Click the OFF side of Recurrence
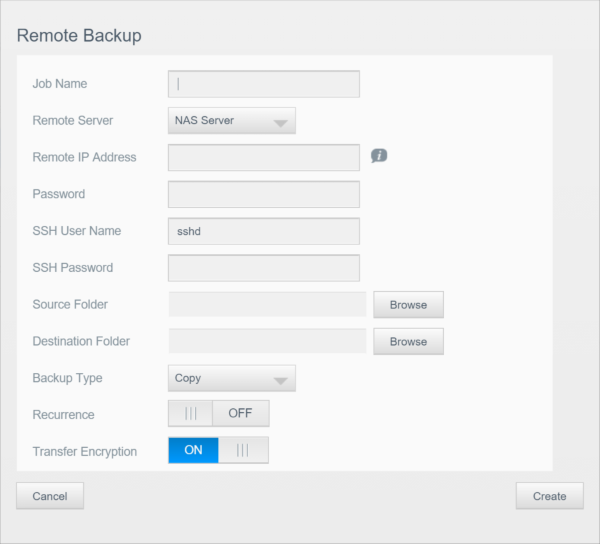 (240, 414)
